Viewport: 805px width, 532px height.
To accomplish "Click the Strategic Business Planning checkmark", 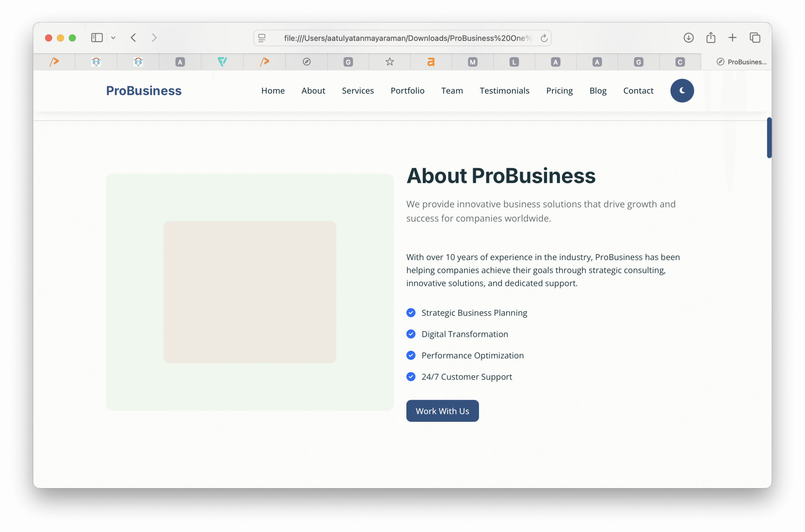I will [x=411, y=312].
